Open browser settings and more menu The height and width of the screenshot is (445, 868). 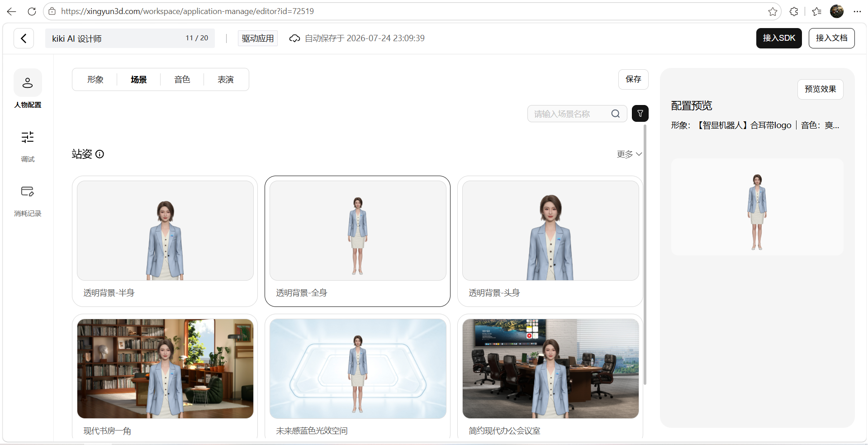(x=857, y=11)
